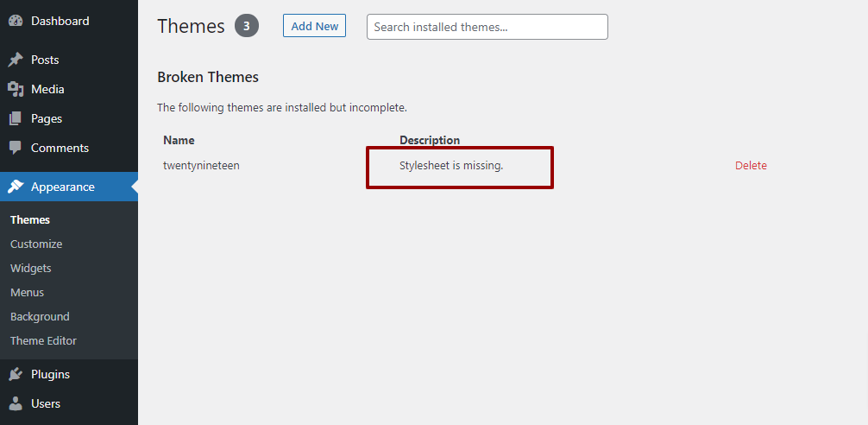868x425 pixels.
Task: Open the Background settings submenu
Action: pyautogui.click(x=40, y=317)
